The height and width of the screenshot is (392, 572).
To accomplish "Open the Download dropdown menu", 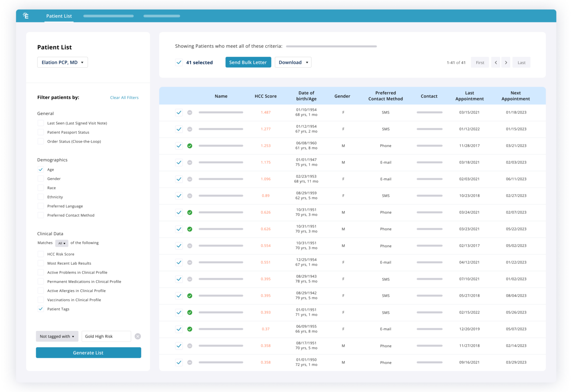I will click(293, 62).
